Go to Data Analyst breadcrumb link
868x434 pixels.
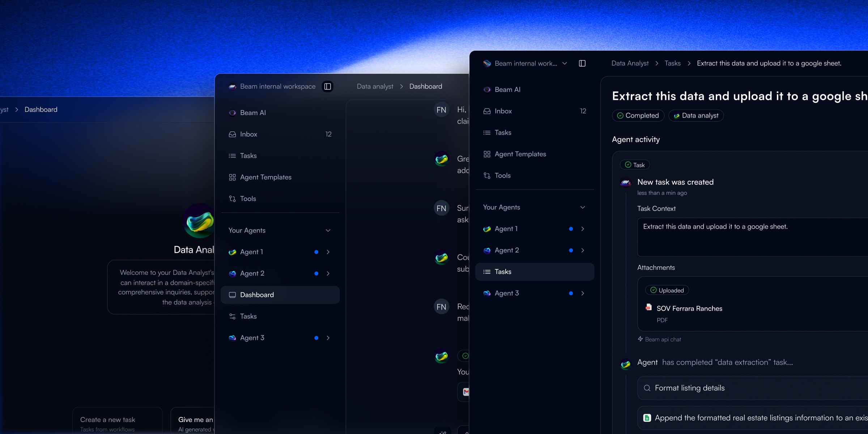coord(630,63)
